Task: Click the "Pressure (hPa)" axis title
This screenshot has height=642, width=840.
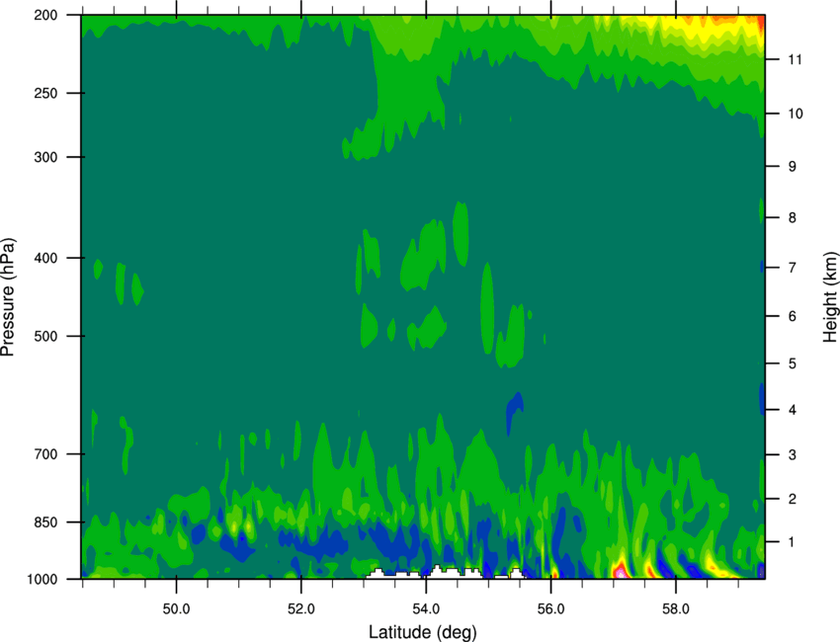Action: click(x=8, y=297)
